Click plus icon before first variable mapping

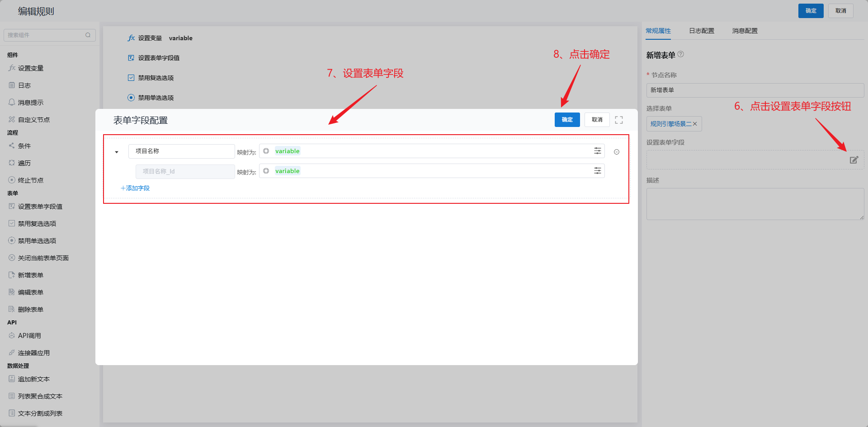pos(266,151)
